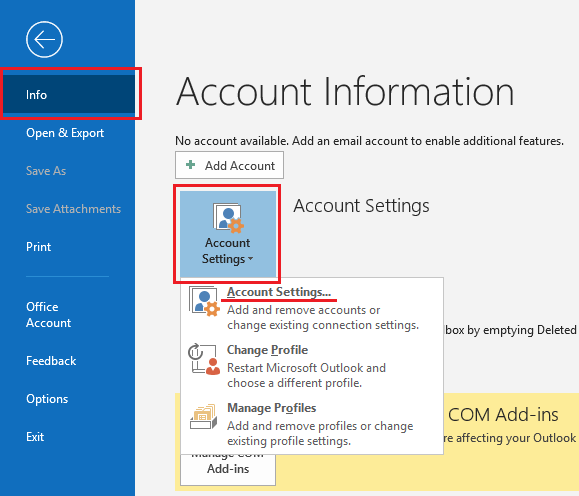Open the Feedback page

point(51,360)
